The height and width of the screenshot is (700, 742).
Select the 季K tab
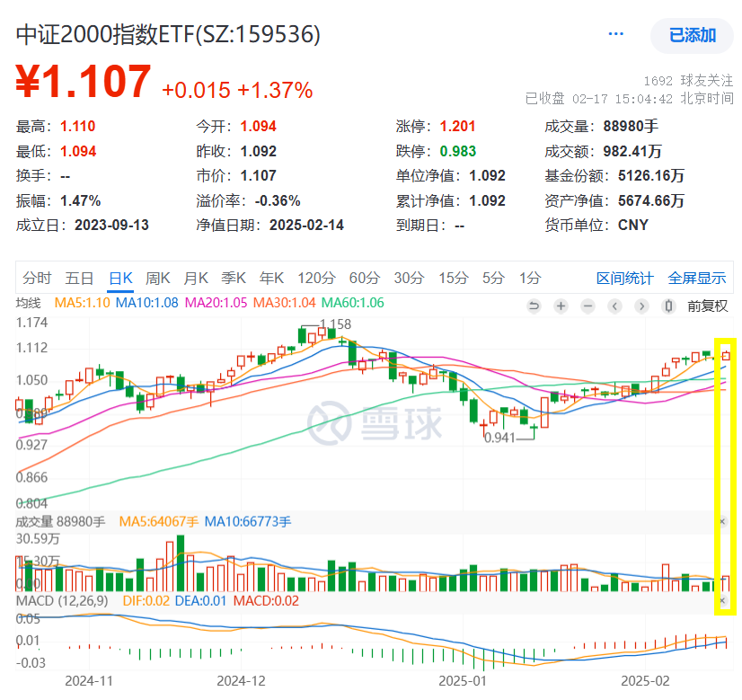coord(234,278)
